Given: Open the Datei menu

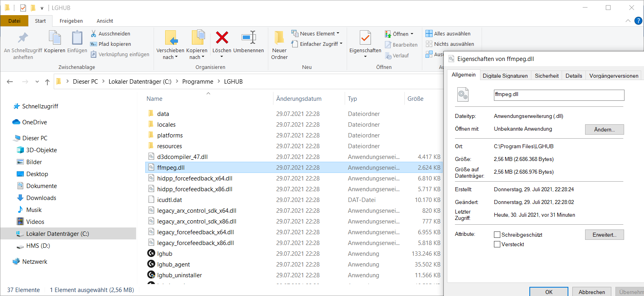Looking at the screenshot, I should coord(14,21).
